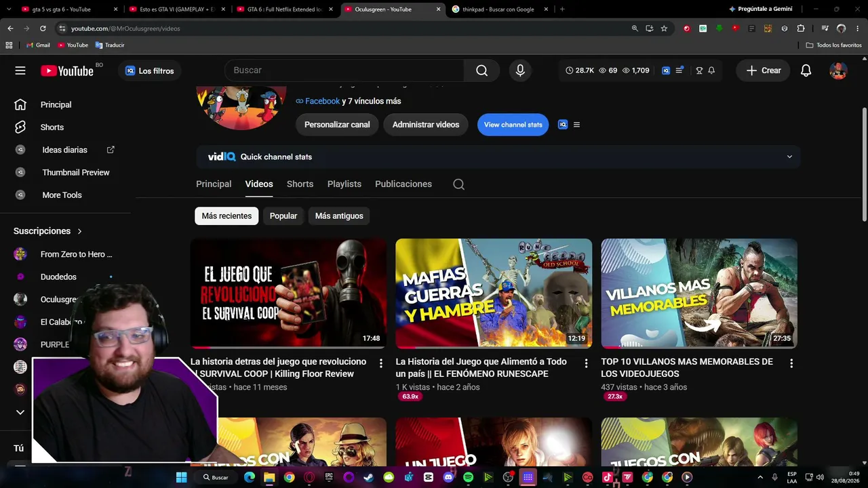
Task: Reload the page in the browser
Action: click(x=43, y=28)
